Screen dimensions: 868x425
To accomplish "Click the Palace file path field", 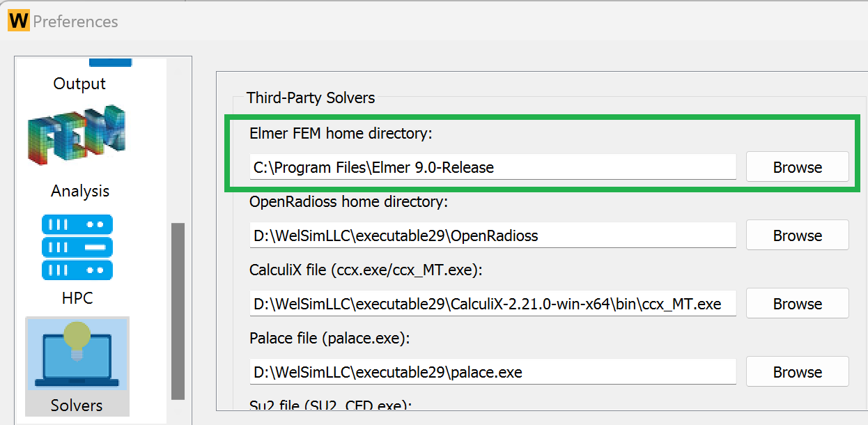I will pyautogui.click(x=493, y=372).
